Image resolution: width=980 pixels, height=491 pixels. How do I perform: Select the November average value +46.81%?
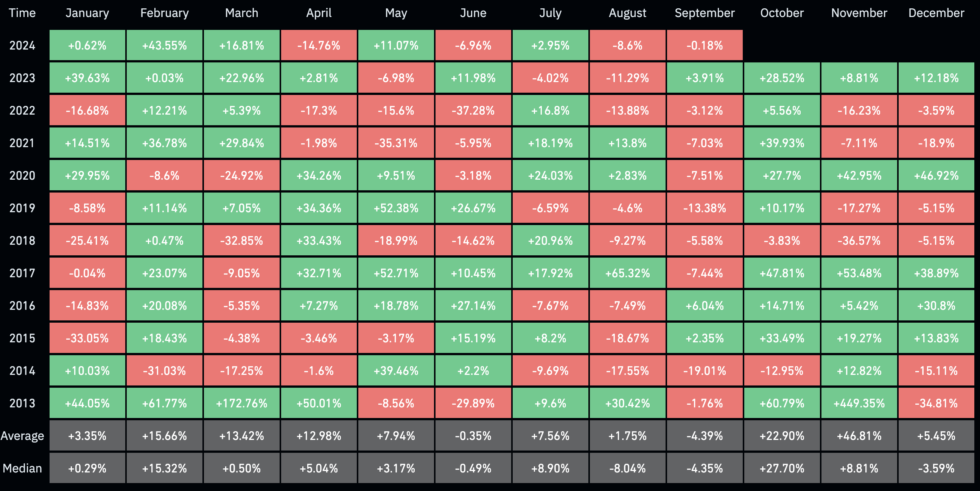(x=859, y=435)
